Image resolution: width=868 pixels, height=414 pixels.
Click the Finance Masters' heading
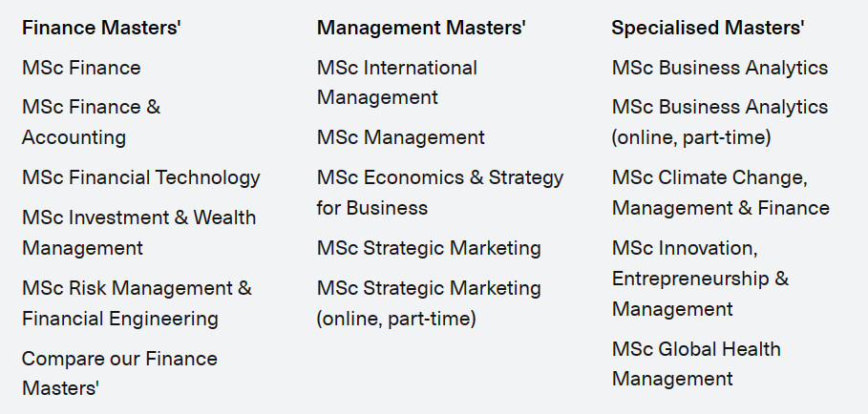click(102, 28)
